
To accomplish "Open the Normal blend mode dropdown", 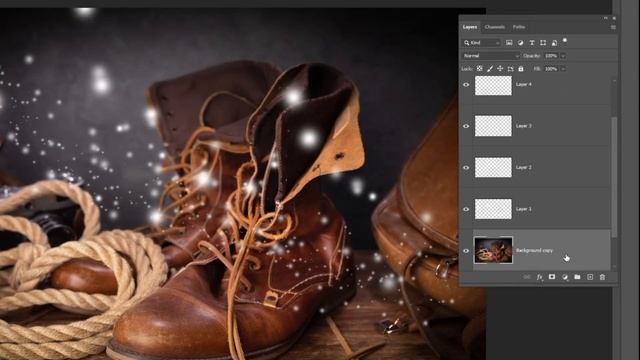I will pyautogui.click(x=491, y=56).
